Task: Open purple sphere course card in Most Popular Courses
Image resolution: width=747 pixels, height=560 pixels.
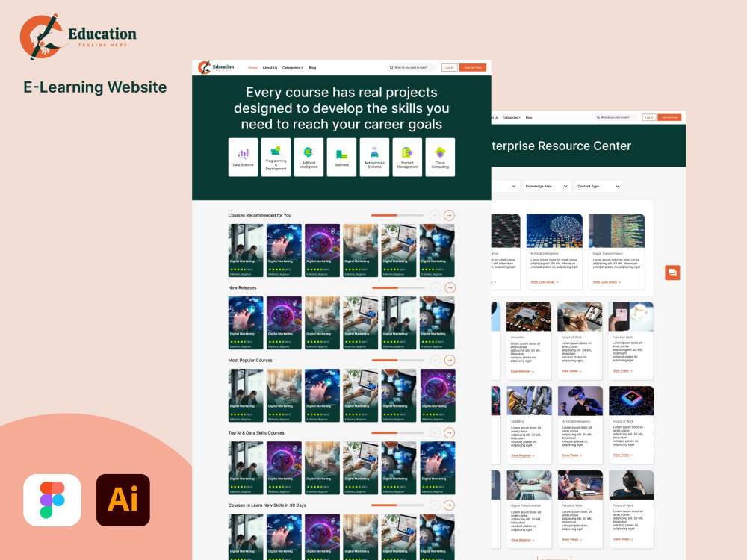Action: point(438,395)
